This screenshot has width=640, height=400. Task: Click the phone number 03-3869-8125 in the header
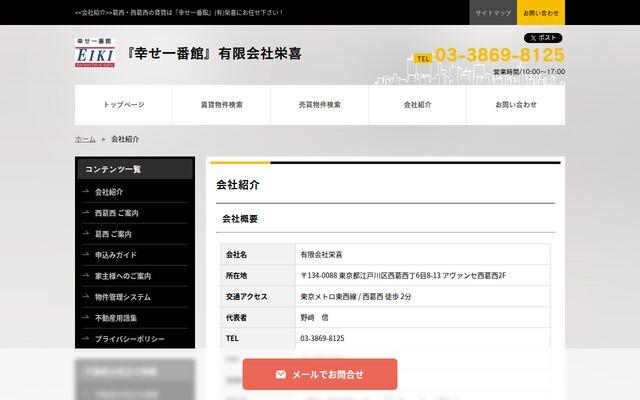click(500, 55)
